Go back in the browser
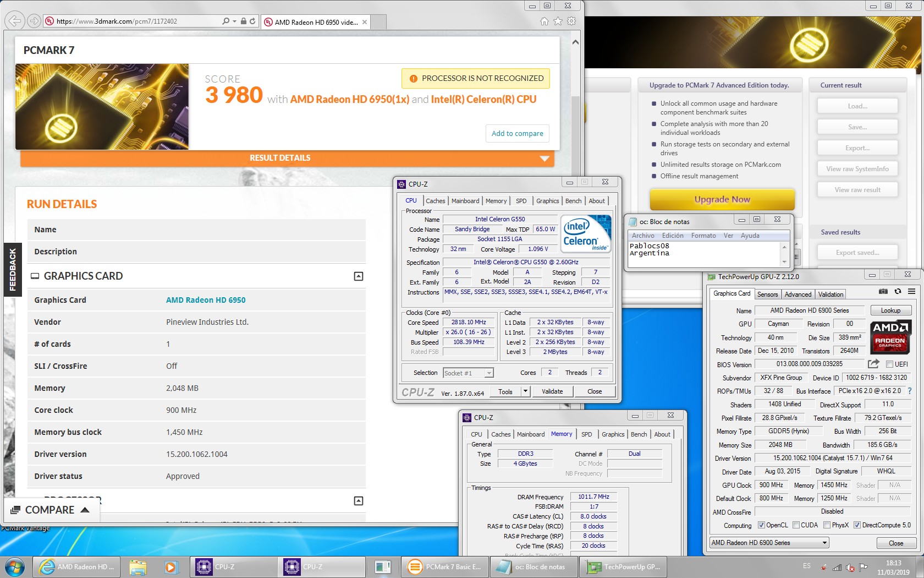 (x=15, y=21)
